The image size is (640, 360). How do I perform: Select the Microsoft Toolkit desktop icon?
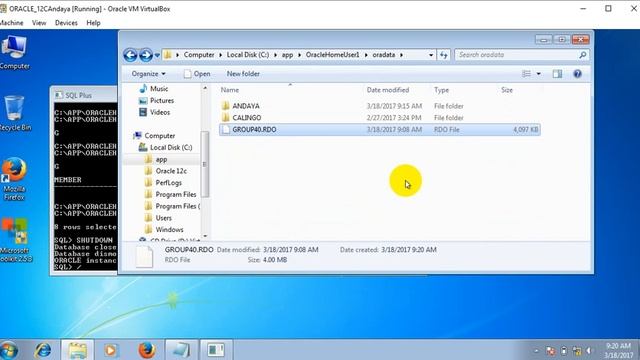click(15, 240)
